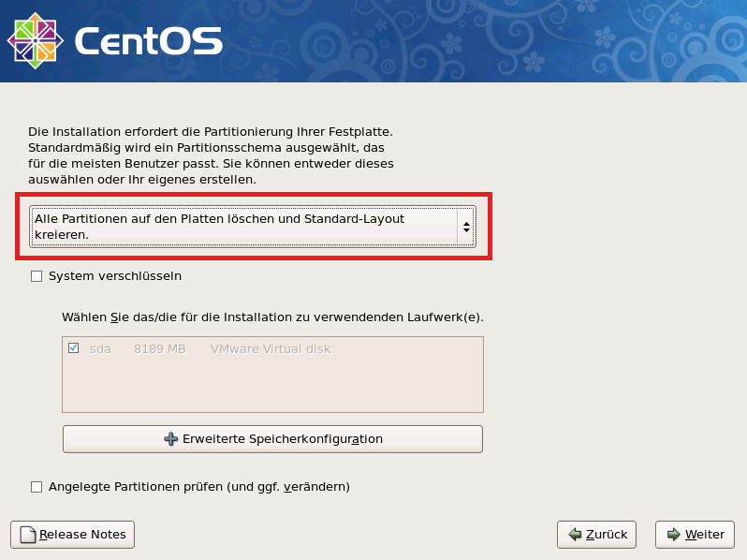The width and height of the screenshot is (747, 560).
Task: Click the plus icon on Erweiterte Speicherkonfiguration
Action: [170, 438]
